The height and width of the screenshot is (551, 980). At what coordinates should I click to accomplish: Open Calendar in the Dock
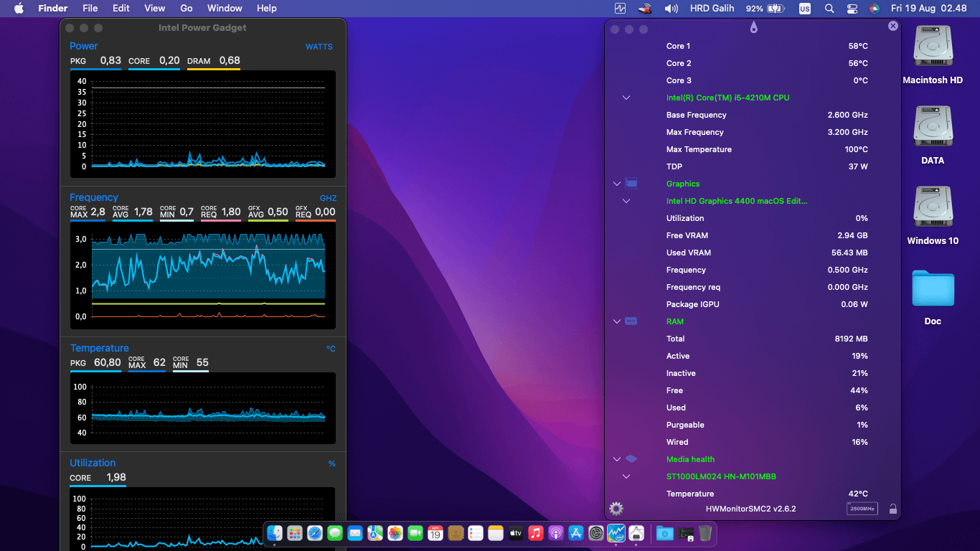435,533
